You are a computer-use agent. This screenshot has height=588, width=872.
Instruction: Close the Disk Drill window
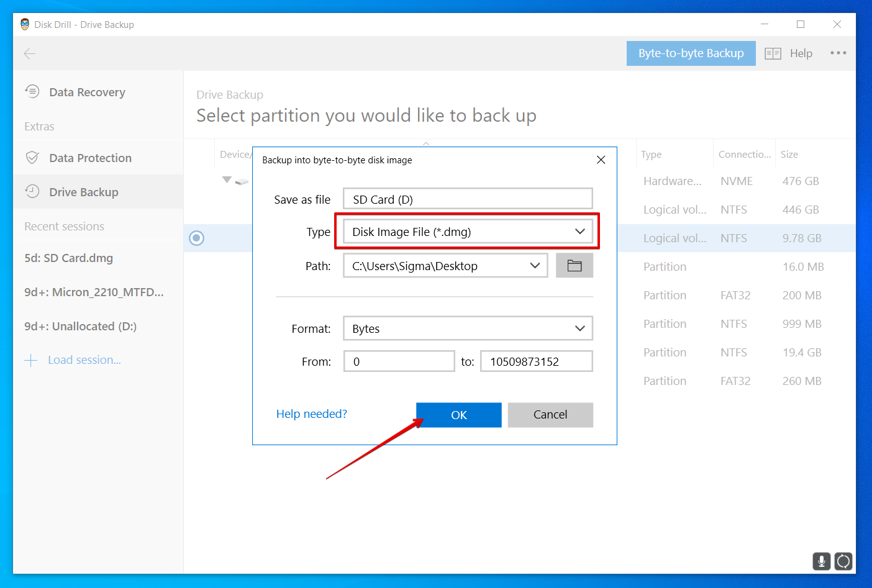pos(837,24)
